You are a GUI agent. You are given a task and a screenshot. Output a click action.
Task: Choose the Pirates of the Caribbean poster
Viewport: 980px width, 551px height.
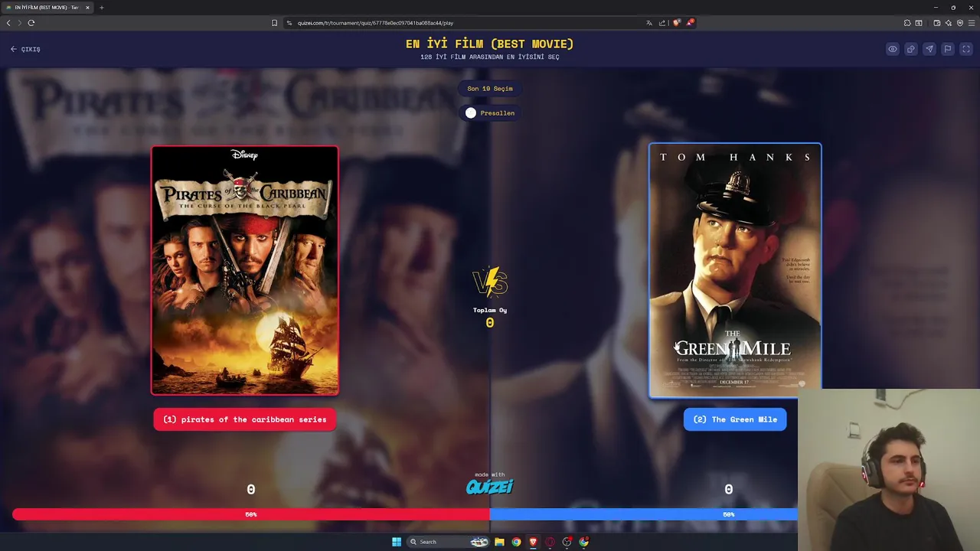coord(245,270)
